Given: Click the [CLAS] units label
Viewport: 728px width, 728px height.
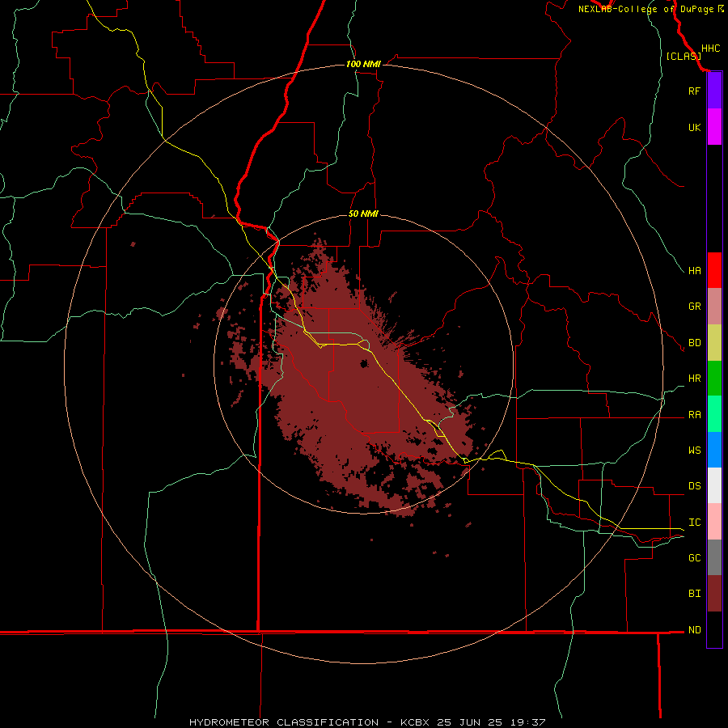Looking at the screenshot, I should pos(684,57).
